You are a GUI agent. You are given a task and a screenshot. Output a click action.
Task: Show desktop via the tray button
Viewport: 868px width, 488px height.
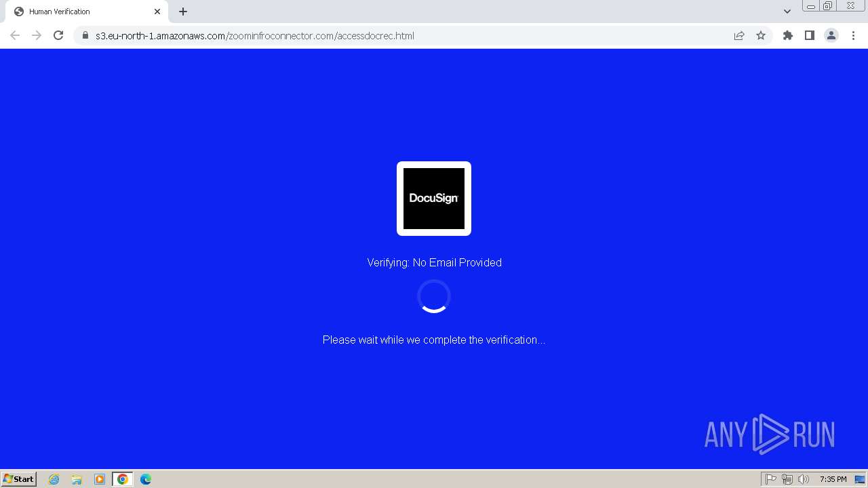point(860,479)
